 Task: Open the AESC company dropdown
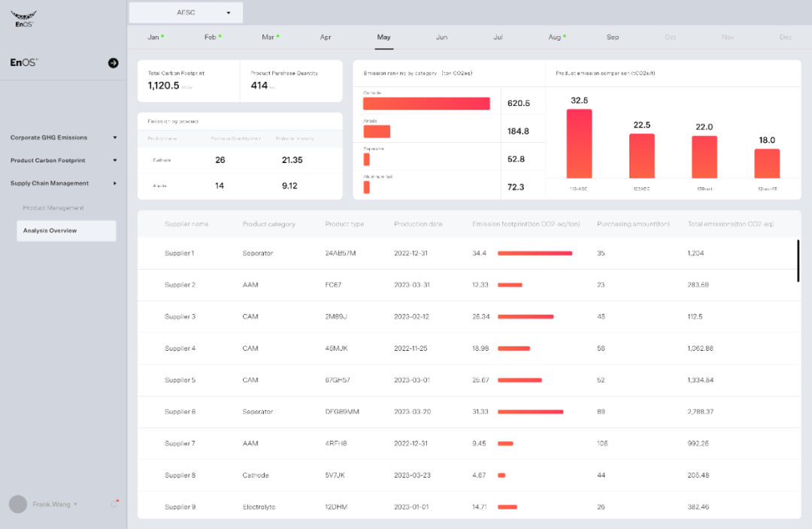[186, 13]
